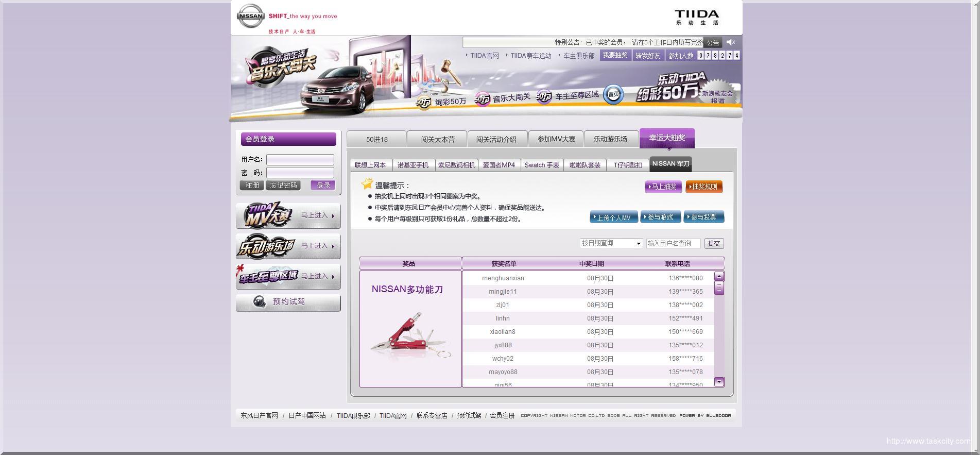Open the 按日期查询 dropdown
This screenshot has height=455, width=980.
coord(611,243)
